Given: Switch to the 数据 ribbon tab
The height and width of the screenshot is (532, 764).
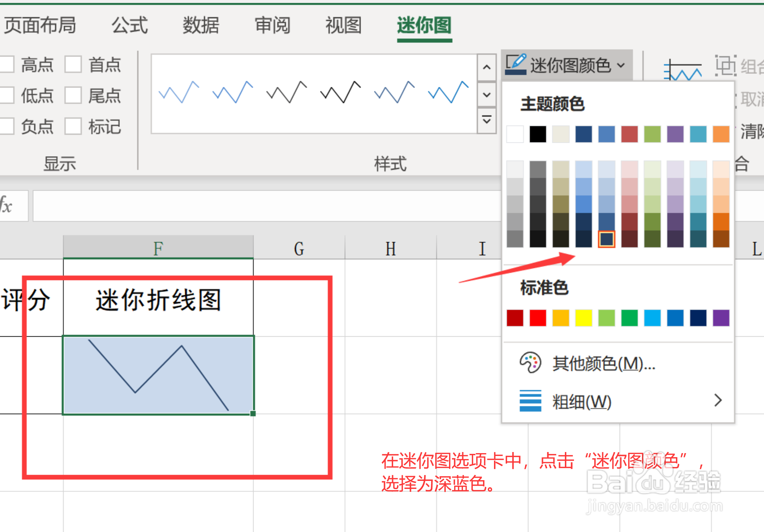Looking at the screenshot, I should point(201,26).
